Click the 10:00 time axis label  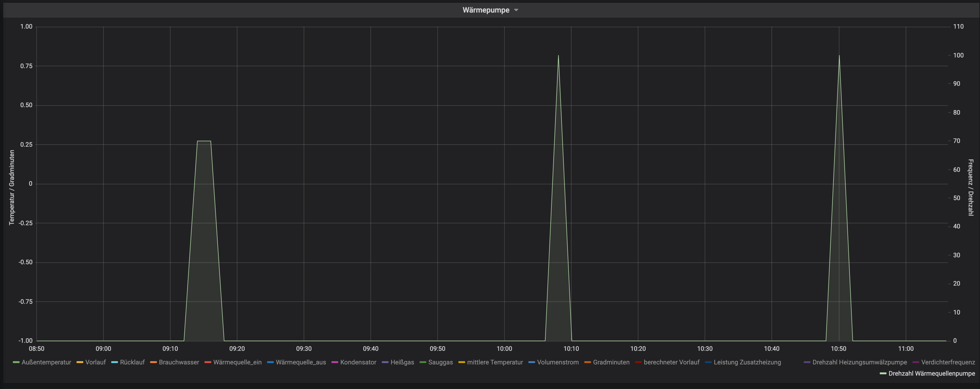click(x=504, y=349)
